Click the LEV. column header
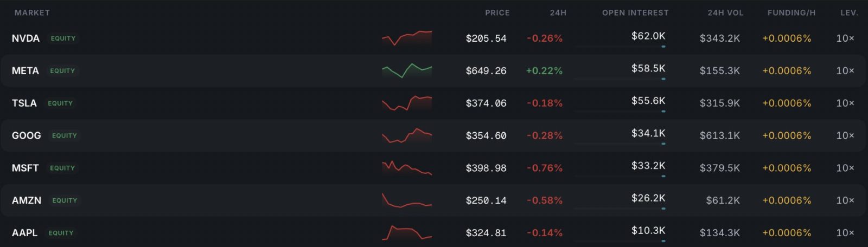Screen dimensions: 868x247 [849, 12]
